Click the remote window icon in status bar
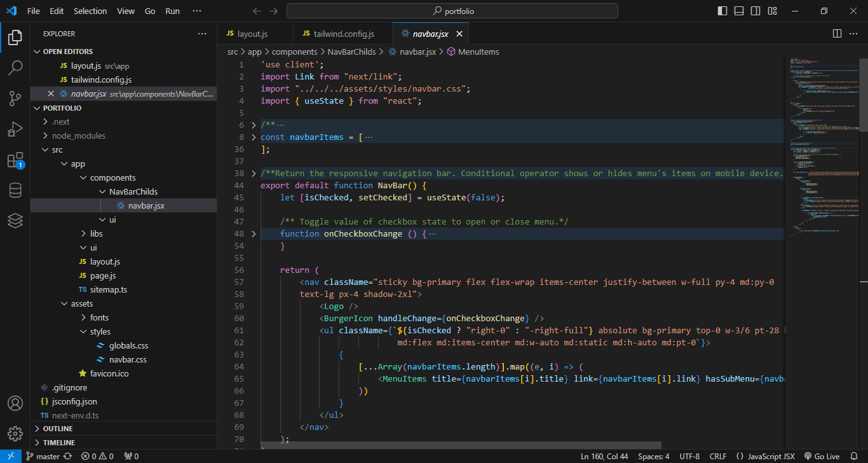The height and width of the screenshot is (463, 868). [x=11, y=456]
